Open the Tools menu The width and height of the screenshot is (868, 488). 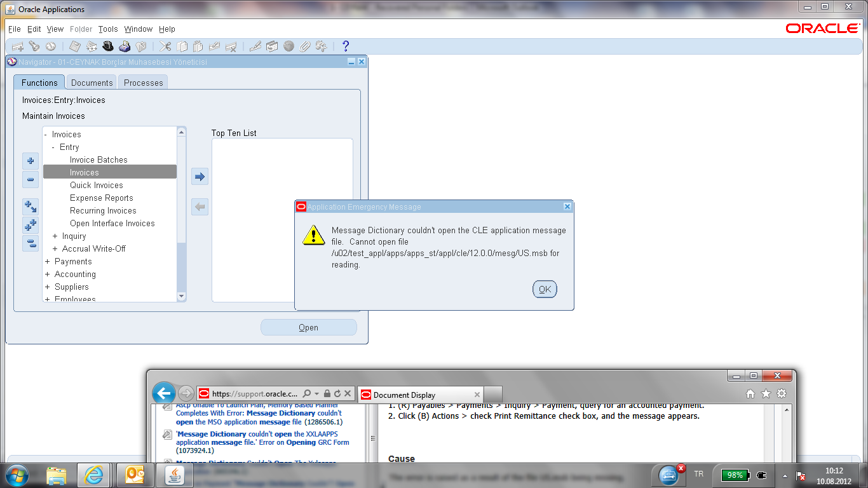107,29
